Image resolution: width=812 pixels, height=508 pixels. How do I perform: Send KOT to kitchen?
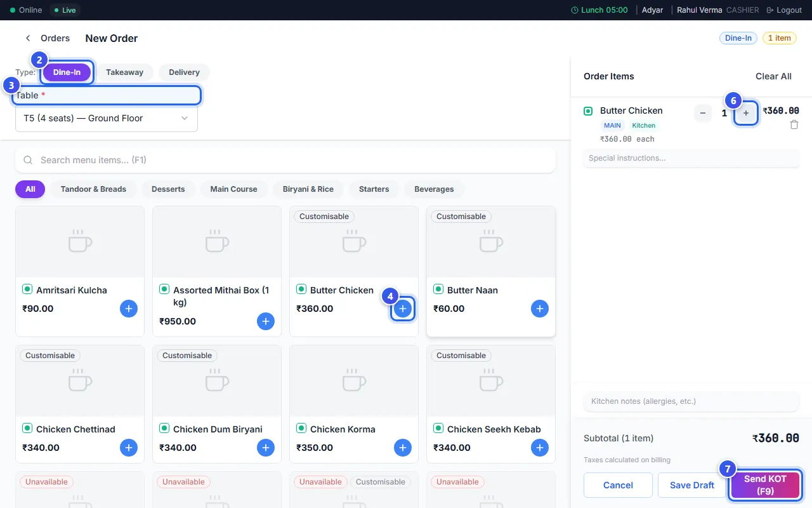point(765,485)
